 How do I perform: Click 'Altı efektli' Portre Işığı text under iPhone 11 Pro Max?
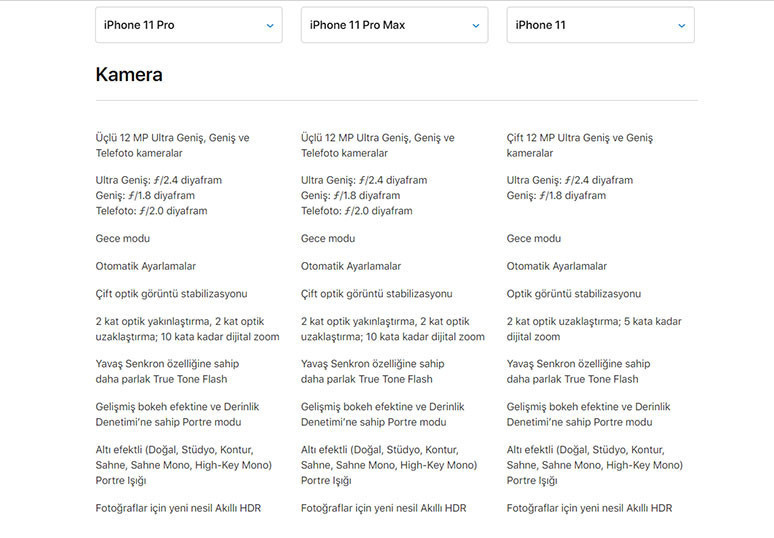point(389,465)
